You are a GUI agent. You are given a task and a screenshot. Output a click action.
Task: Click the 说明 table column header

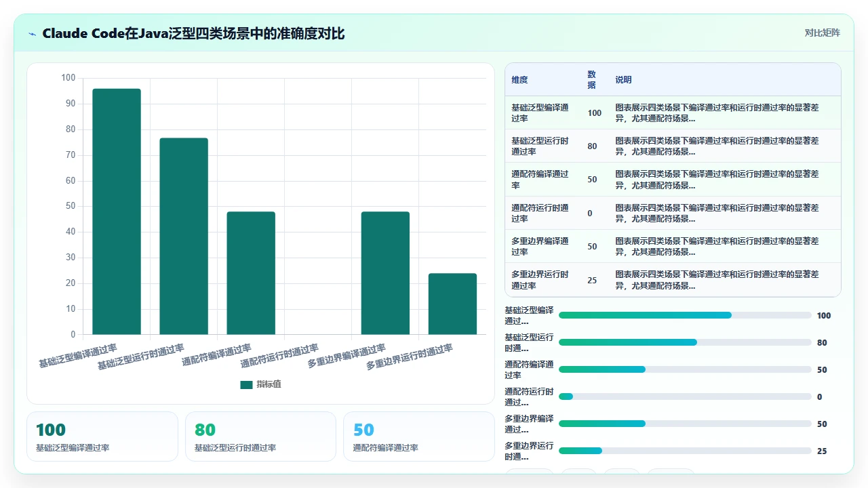(623, 80)
